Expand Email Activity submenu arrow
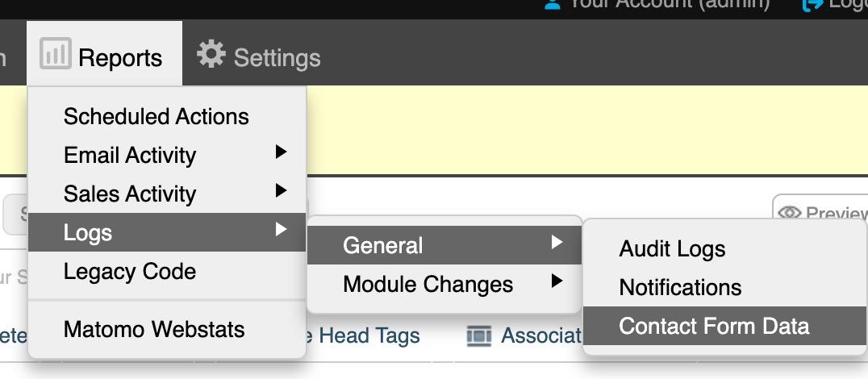868x379 pixels. pos(282,152)
